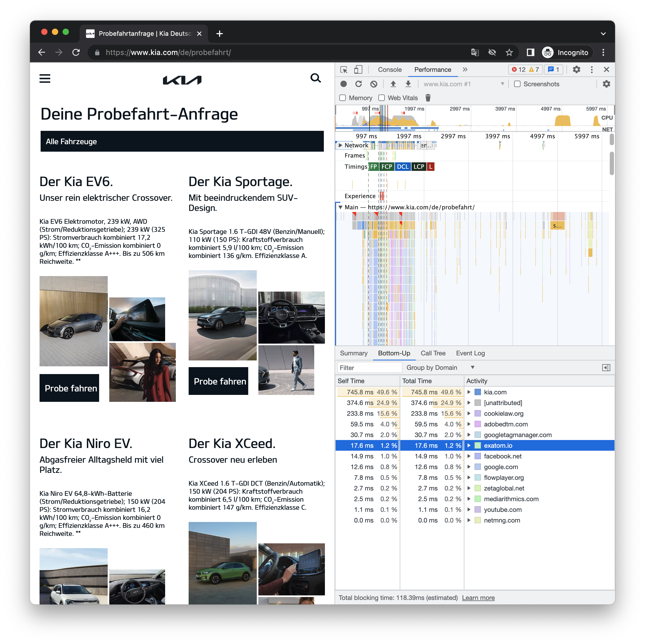Click the Filter input field
The width and height of the screenshot is (645, 644).
(x=370, y=368)
